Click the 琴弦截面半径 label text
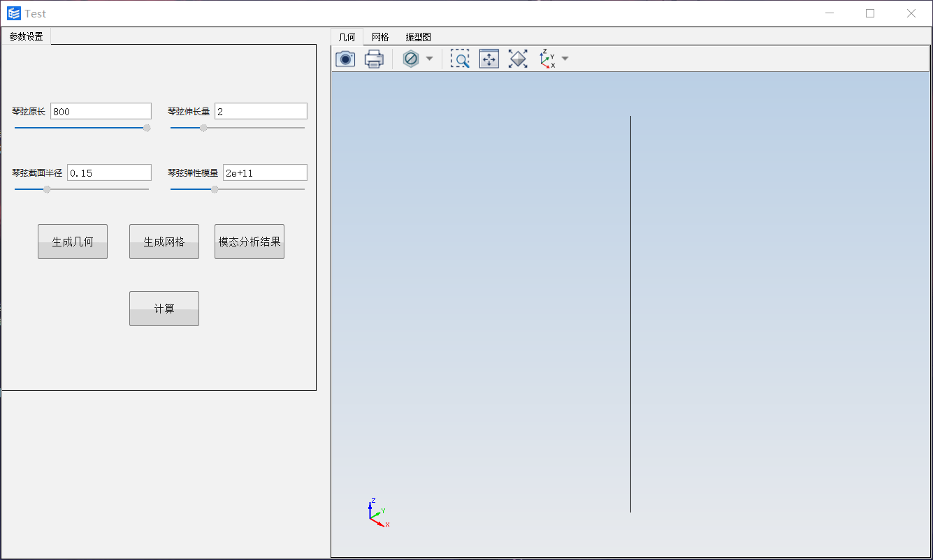The width and height of the screenshot is (933, 560). [37, 172]
